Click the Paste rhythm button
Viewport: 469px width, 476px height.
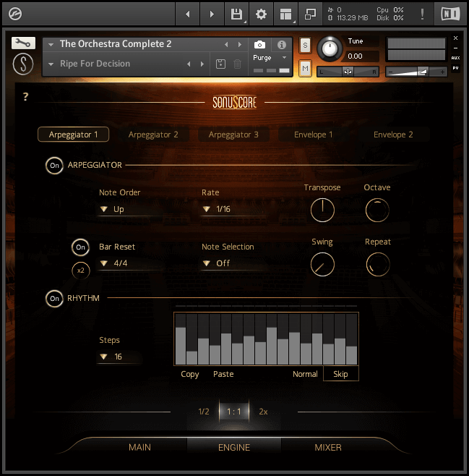[223, 374]
